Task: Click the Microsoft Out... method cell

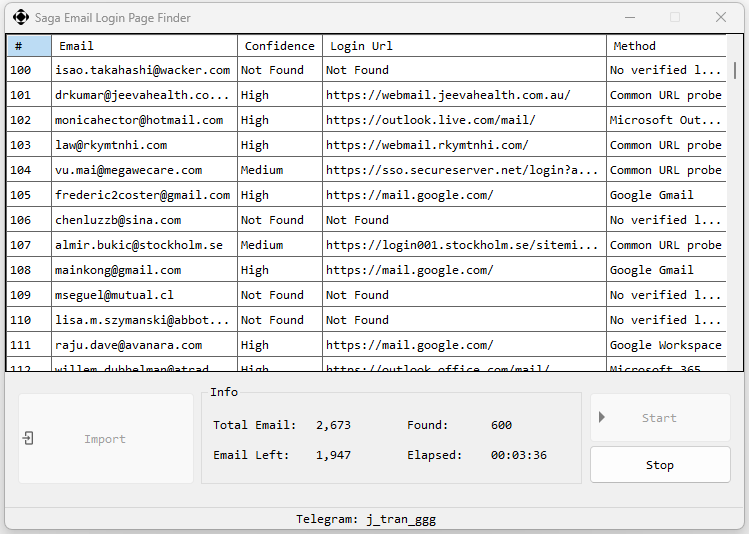Action: pos(666,120)
